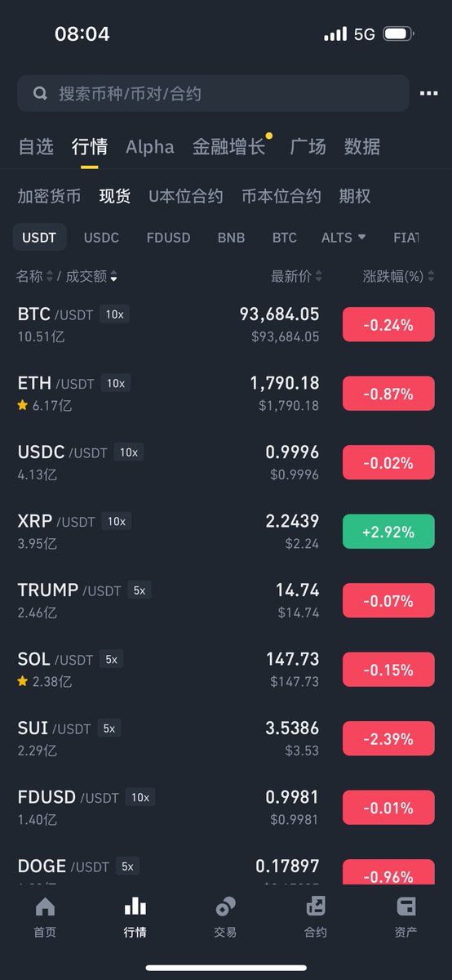Tap the search magnifier icon
452x980 pixels.
(x=40, y=94)
